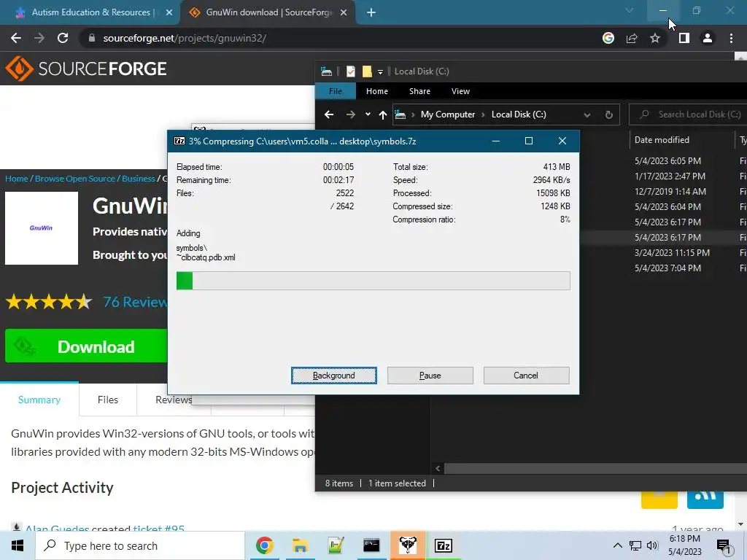Expand the Explorer address history dropdown

587,114
